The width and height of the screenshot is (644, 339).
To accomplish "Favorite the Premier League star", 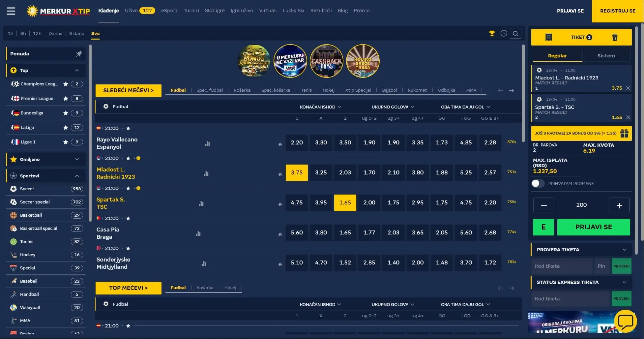I will tap(66, 99).
